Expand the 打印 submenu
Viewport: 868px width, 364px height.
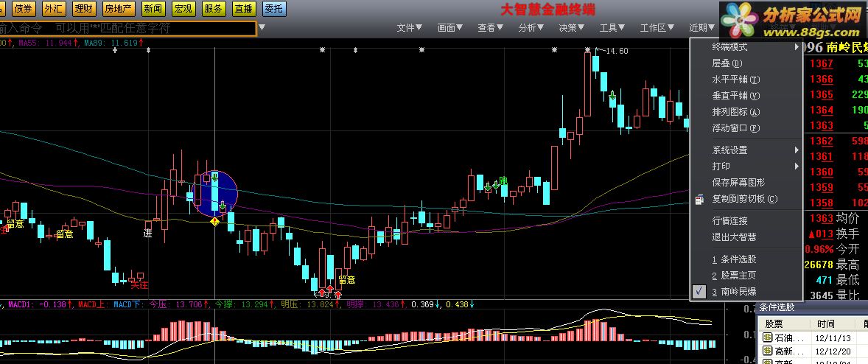pyautogui.click(x=746, y=166)
